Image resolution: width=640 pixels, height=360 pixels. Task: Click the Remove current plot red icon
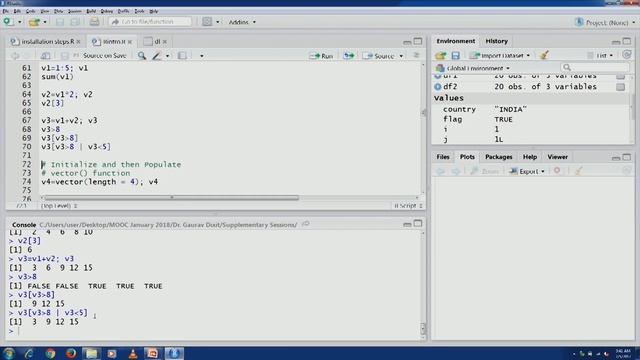tap(557, 171)
